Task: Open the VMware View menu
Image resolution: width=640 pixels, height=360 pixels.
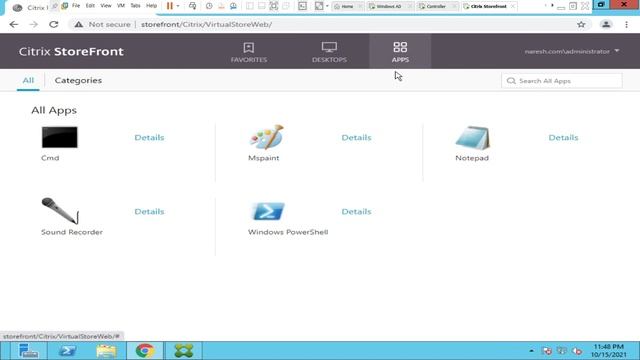Action: point(106,6)
